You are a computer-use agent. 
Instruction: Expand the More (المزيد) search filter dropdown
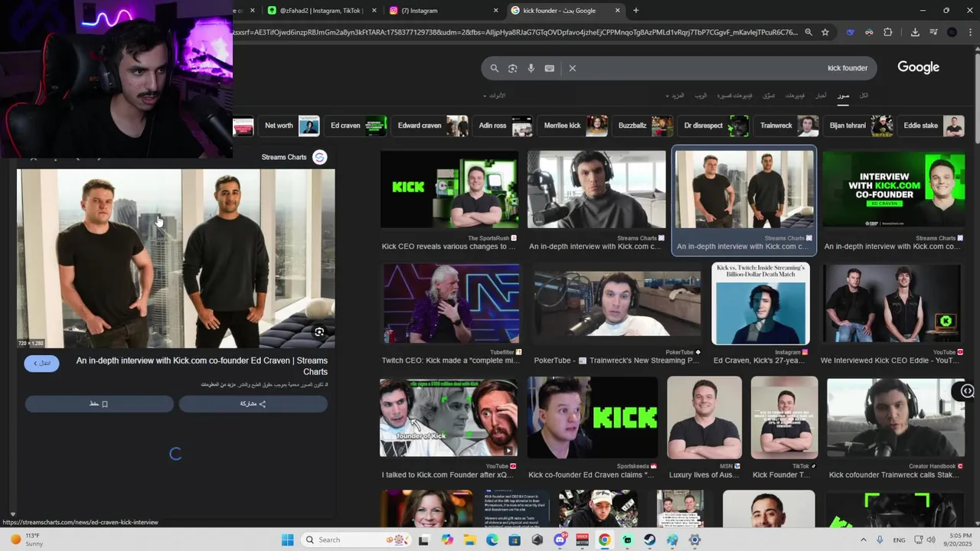click(x=677, y=96)
